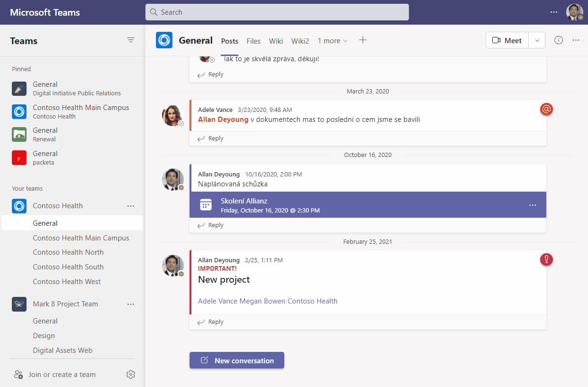
Task: Reply to the Skolení Allianz meeting post
Action: (210, 225)
